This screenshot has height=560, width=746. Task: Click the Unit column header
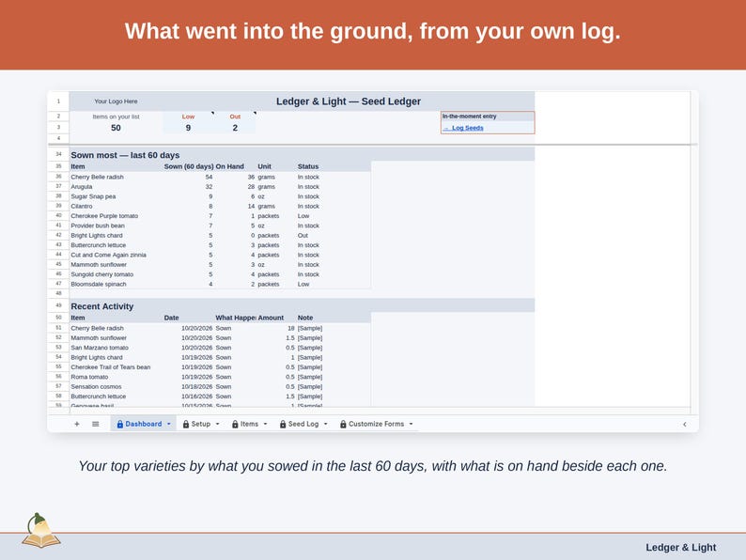point(265,166)
